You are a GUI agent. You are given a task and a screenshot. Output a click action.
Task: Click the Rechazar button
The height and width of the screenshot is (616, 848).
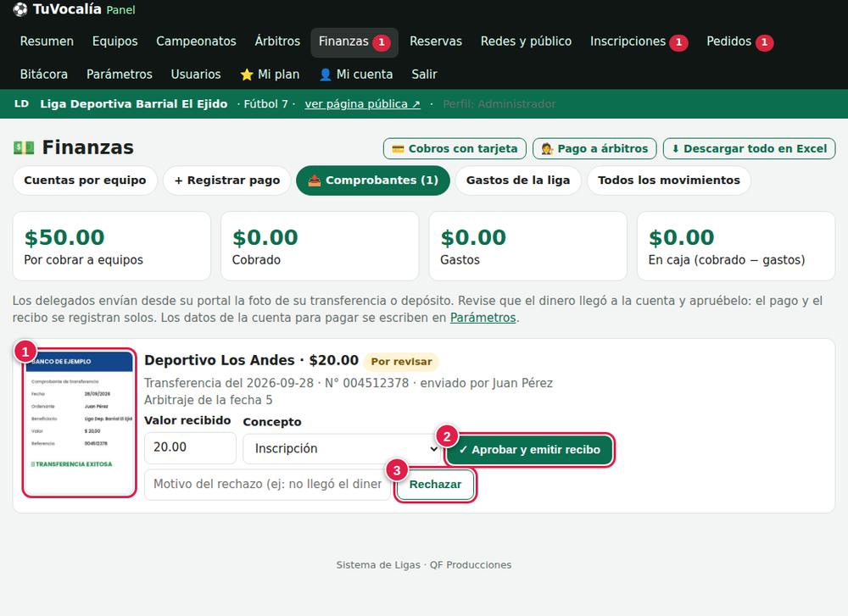click(x=435, y=485)
